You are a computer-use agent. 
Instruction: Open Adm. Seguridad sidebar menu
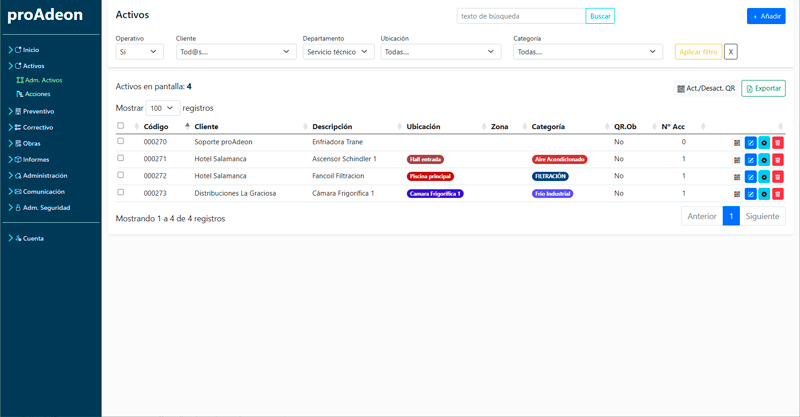tap(39, 208)
